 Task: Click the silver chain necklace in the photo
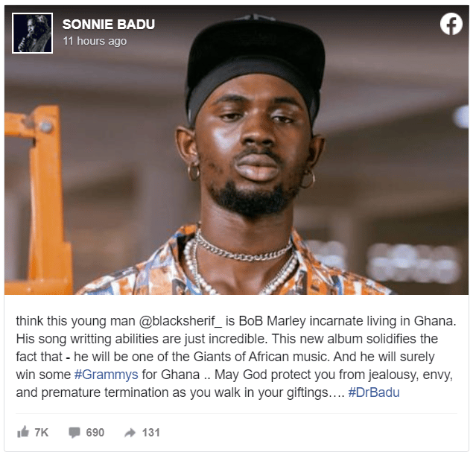243,250
